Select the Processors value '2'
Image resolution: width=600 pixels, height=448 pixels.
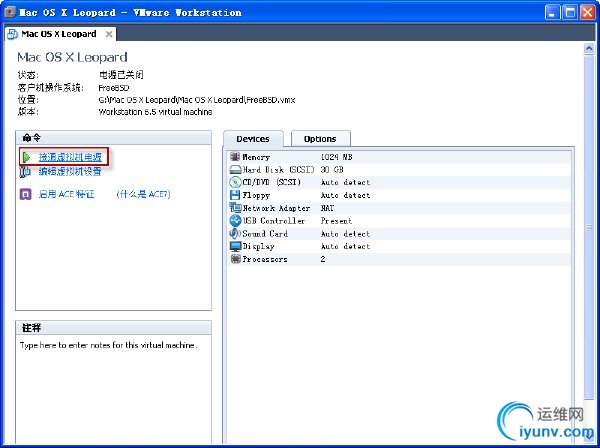[323, 259]
